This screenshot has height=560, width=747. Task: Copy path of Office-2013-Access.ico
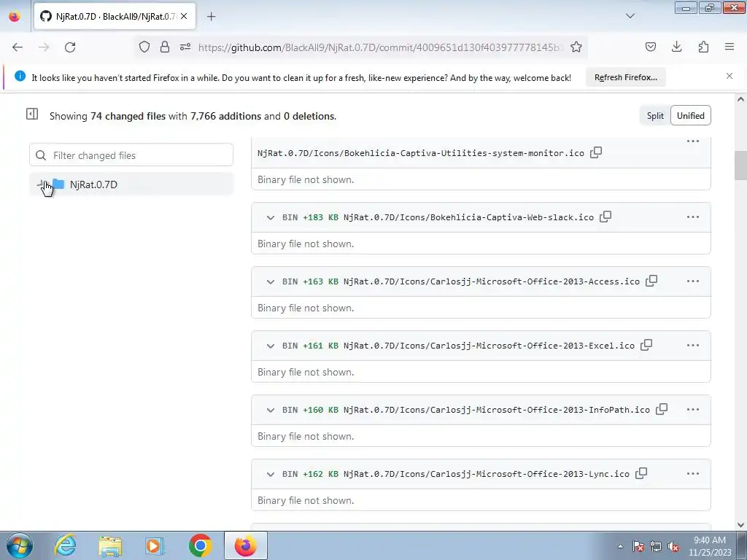(x=651, y=281)
